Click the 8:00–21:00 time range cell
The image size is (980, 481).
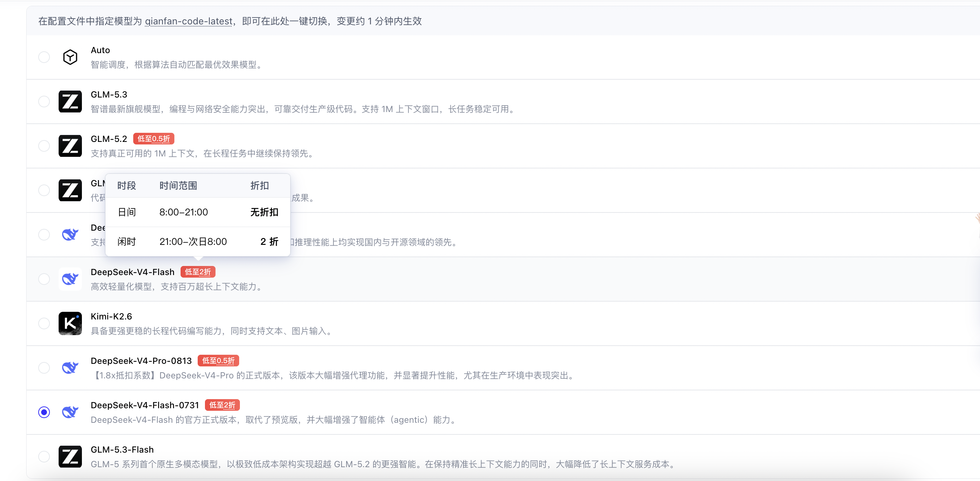pyautogui.click(x=184, y=212)
